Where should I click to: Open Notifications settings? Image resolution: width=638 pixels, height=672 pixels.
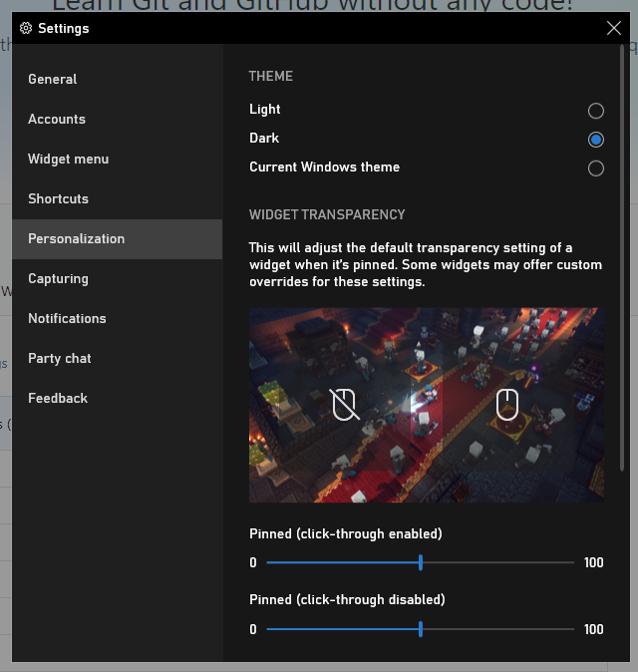(117, 318)
